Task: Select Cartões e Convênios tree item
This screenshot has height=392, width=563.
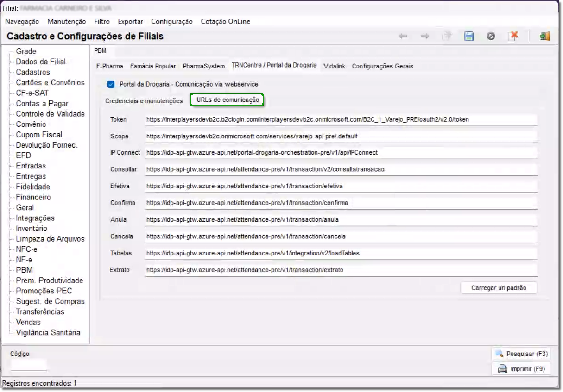Action: pyautogui.click(x=51, y=82)
